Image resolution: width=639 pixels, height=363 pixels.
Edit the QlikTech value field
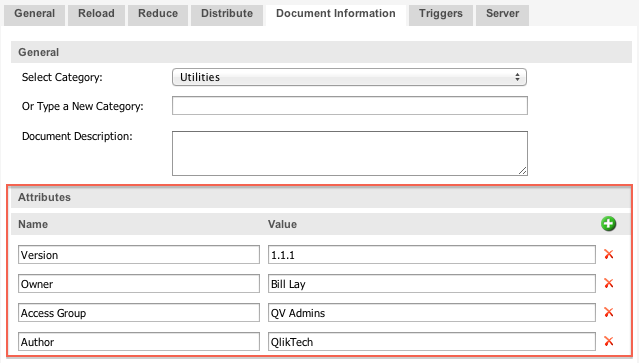(x=432, y=341)
